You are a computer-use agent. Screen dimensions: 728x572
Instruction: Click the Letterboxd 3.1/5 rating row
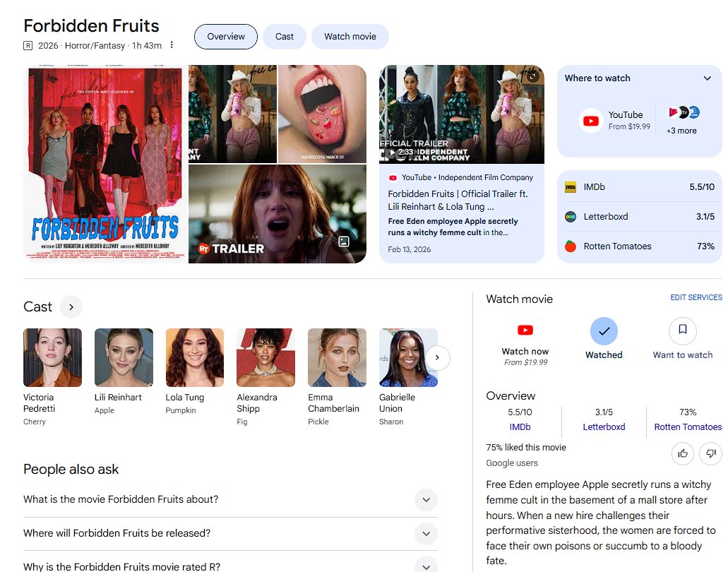point(639,217)
